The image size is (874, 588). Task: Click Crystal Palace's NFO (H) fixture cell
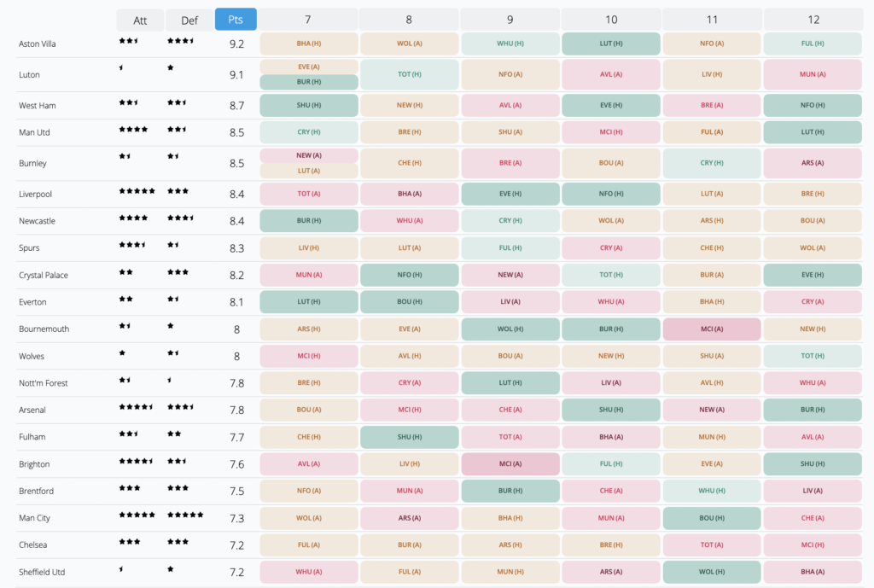pyautogui.click(x=410, y=275)
